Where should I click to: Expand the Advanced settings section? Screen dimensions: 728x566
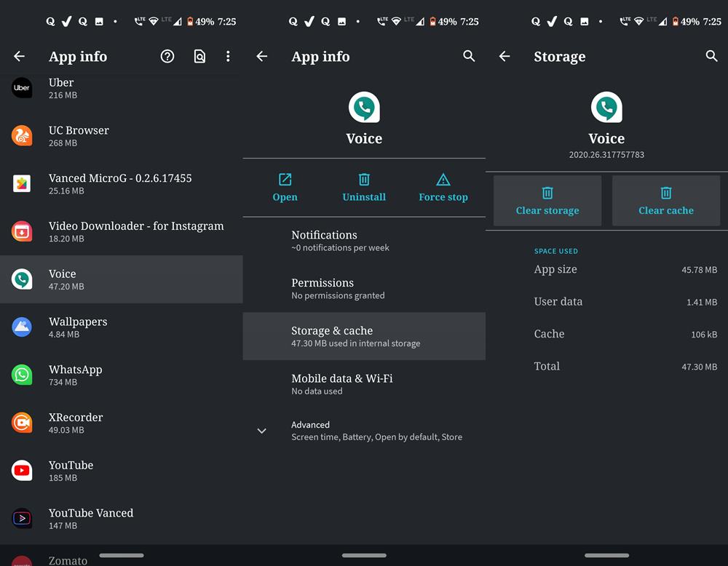tap(364, 431)
